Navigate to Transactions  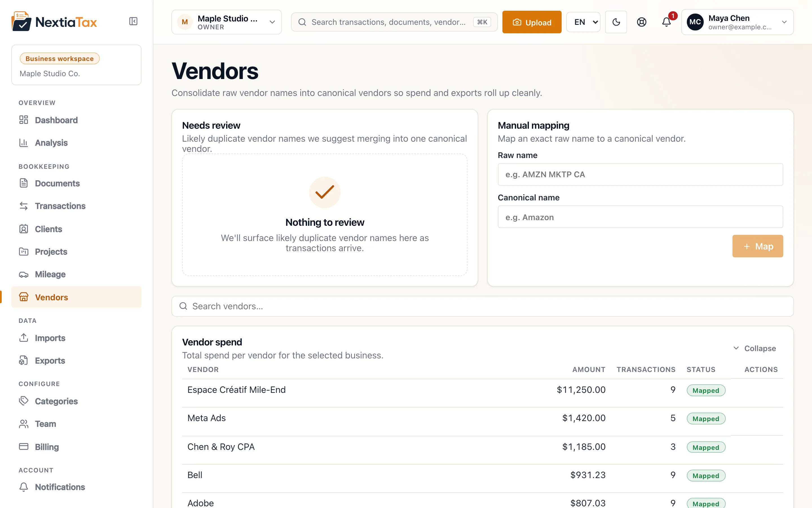[76, 206]
